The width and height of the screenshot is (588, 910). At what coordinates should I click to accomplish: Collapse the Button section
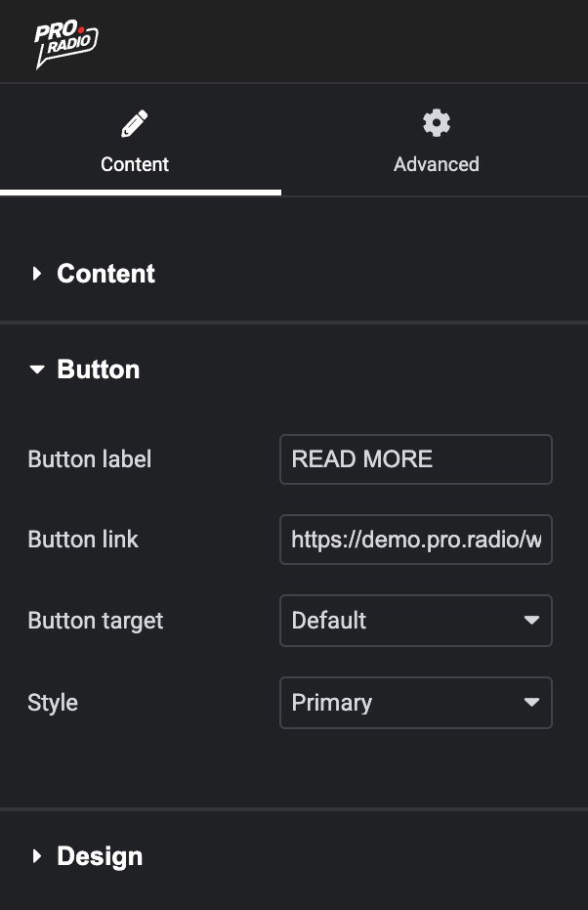pyautogui.click(x=98, y=369)
